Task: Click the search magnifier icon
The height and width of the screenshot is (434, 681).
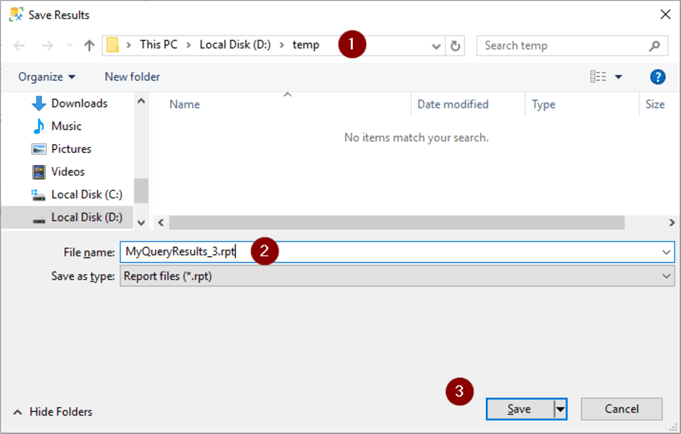Action: tap(655, 46)
